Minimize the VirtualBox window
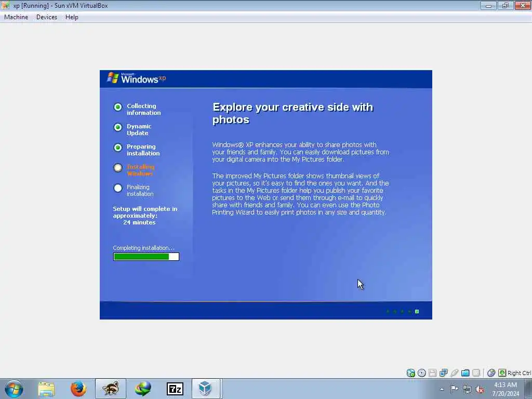This screenshot has height=399, width=532. click(488, 5)
